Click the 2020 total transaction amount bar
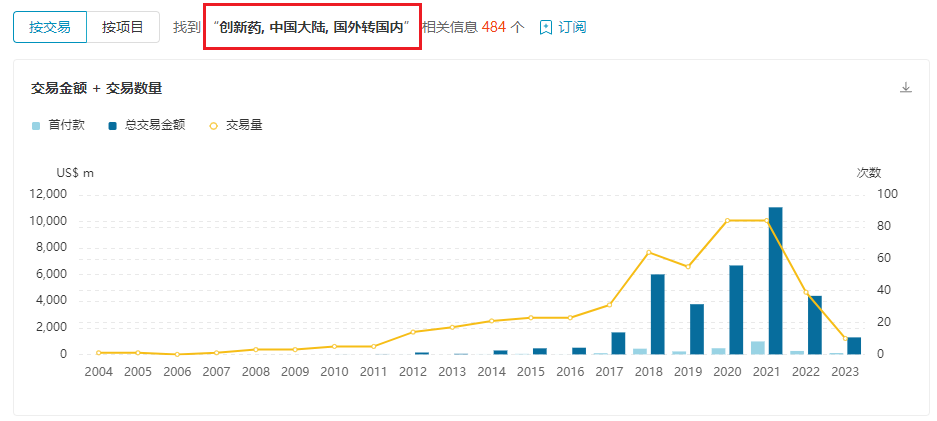This screenshot has width=937, height=421. (x=736, y=309)
